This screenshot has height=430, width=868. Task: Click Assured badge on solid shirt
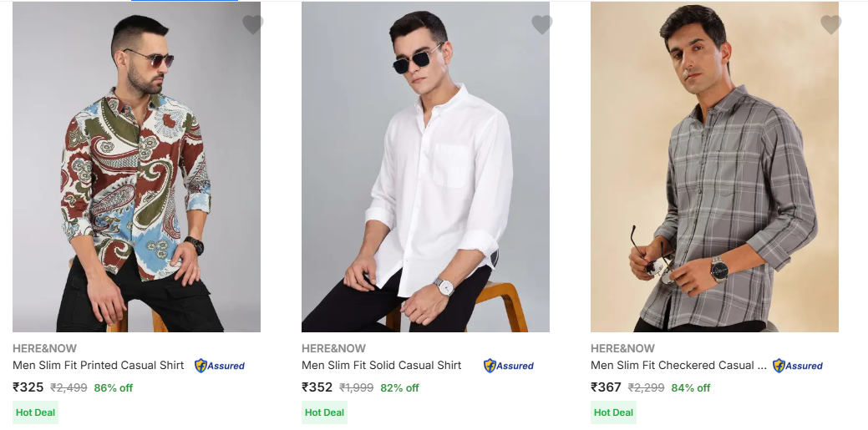(509, 366)
